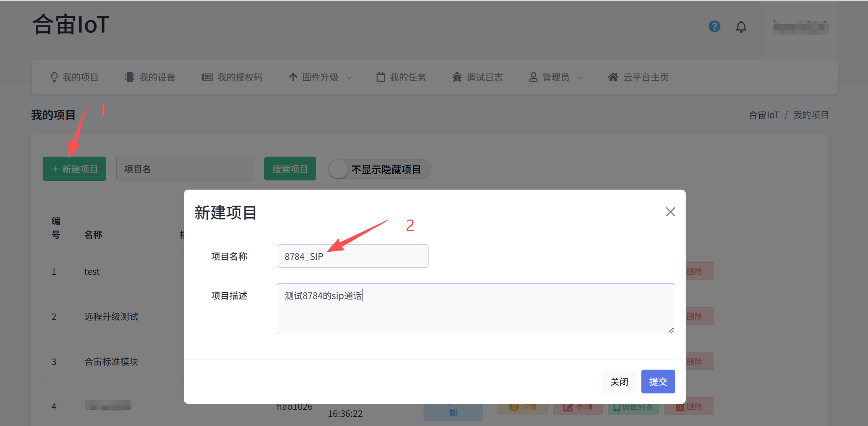The width and height of the screenshot is (868, 426).
Task: Click inside the 项目描述 textarea
Action: pos(476,309)
